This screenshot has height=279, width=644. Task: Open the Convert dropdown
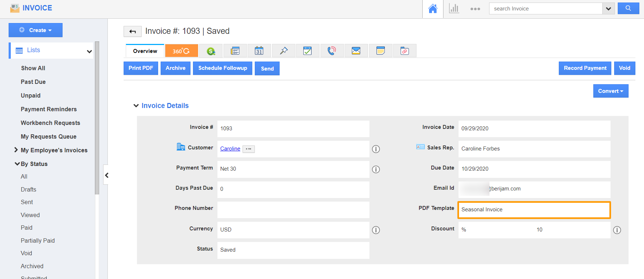[x=611, y=91]
